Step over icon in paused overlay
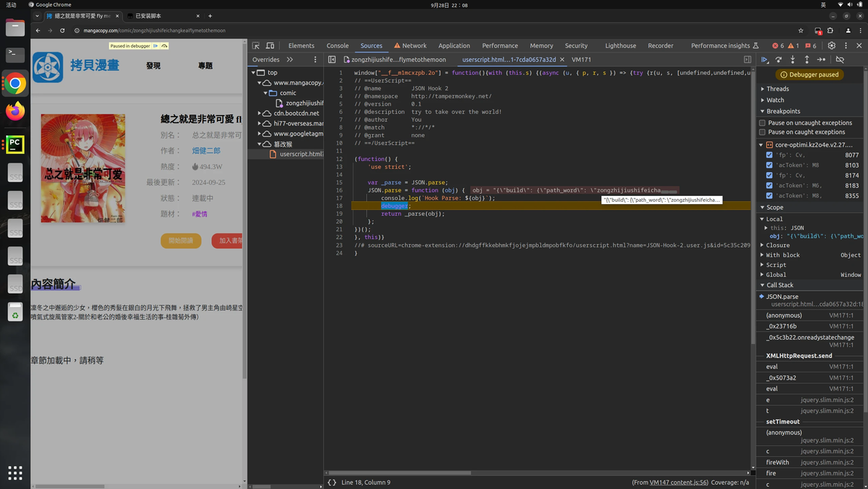 coord(165,46)
